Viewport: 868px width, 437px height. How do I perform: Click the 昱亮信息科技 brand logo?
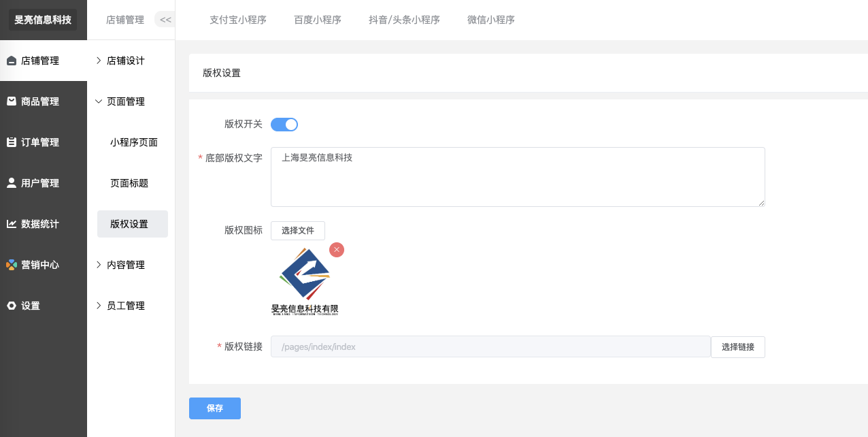point(43,20)
